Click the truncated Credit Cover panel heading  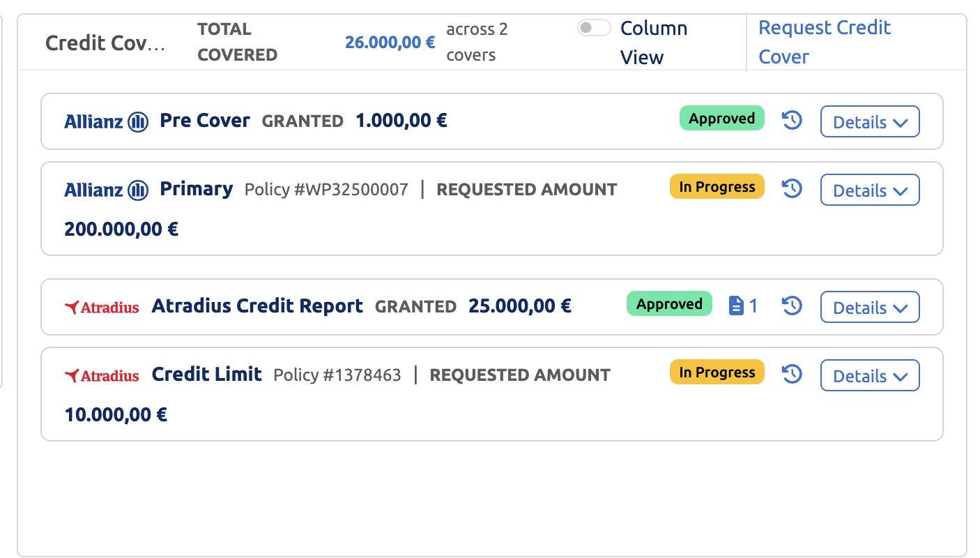[106, 43]
